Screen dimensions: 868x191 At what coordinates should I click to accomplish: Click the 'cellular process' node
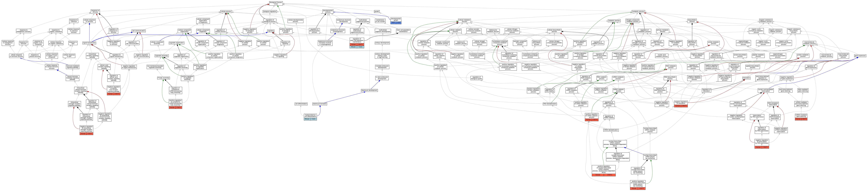coord(226,11)
